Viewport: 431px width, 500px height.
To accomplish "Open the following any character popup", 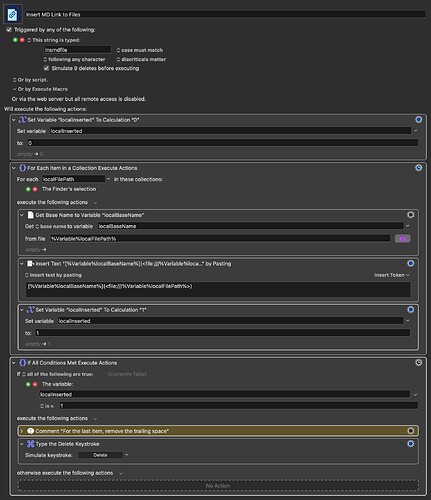I will [74, 59].
